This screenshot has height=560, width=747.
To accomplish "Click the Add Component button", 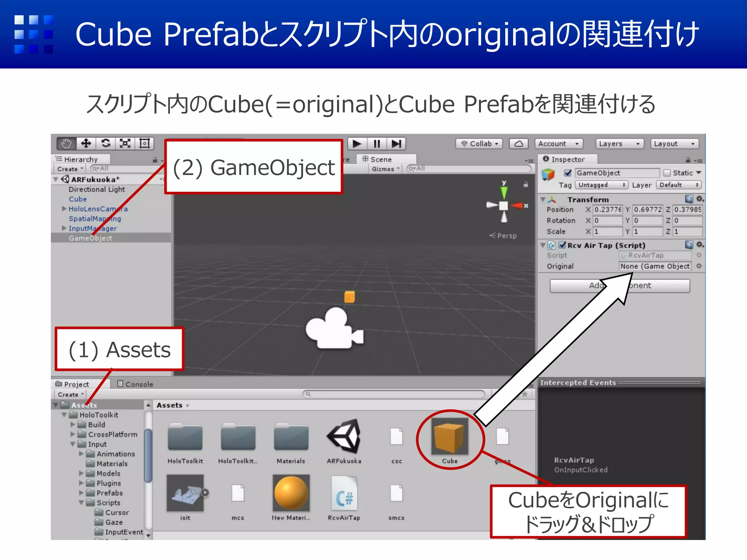I will click(620, 286).
